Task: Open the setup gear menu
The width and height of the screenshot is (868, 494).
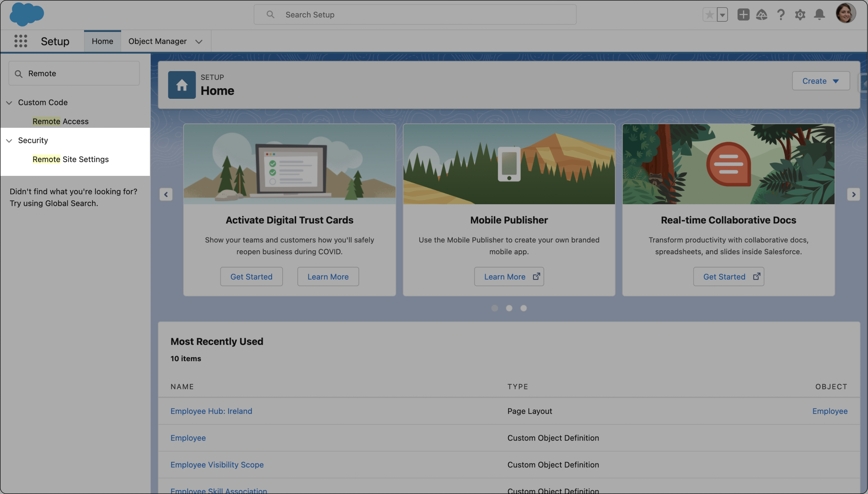Action: click(x=800, y=14)
